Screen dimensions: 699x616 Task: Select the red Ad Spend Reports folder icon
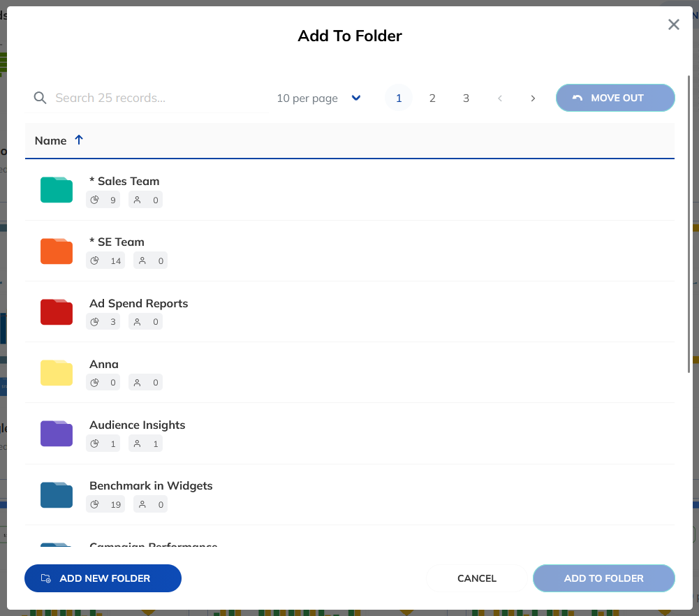57,311
